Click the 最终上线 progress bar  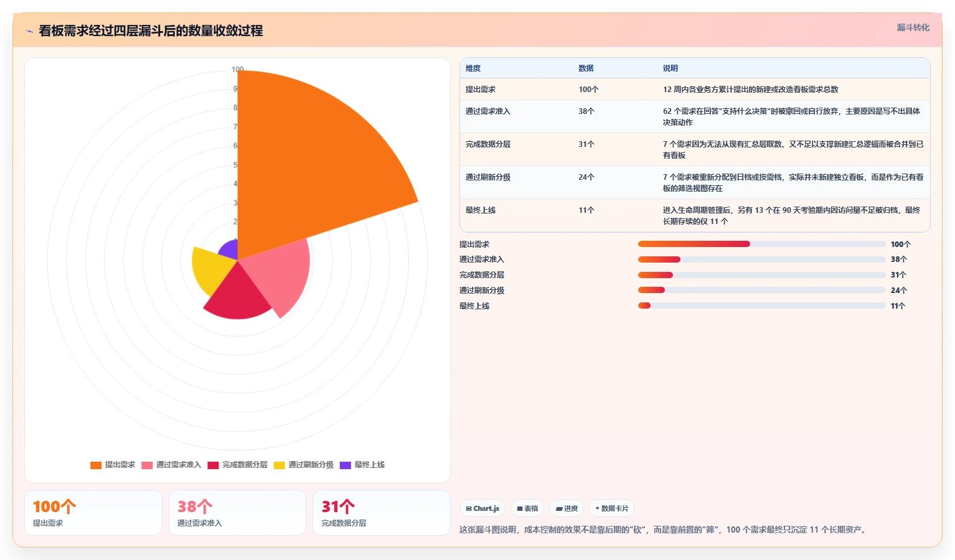761,306
